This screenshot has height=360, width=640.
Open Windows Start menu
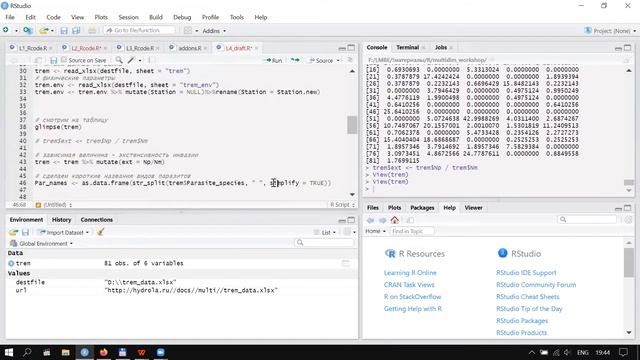[9, 352]
